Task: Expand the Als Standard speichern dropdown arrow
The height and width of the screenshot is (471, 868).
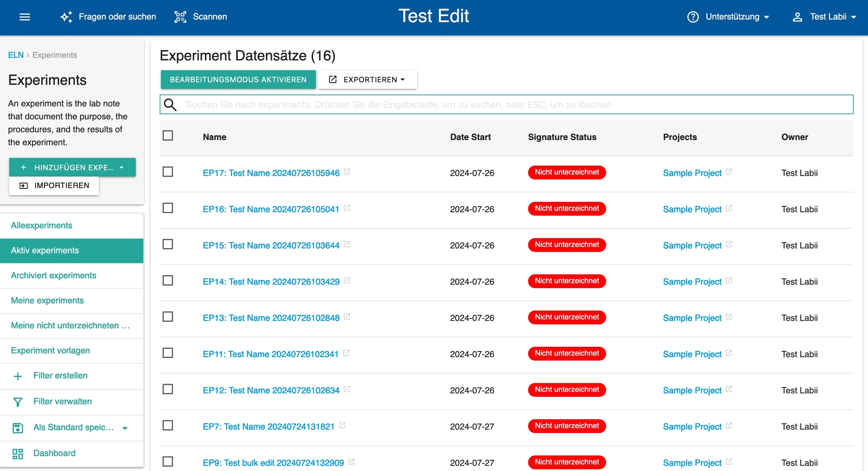Action: [125, 428]
